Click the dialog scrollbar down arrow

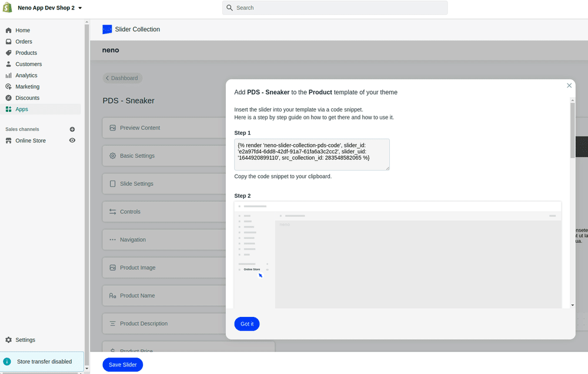tap(572, 305)
